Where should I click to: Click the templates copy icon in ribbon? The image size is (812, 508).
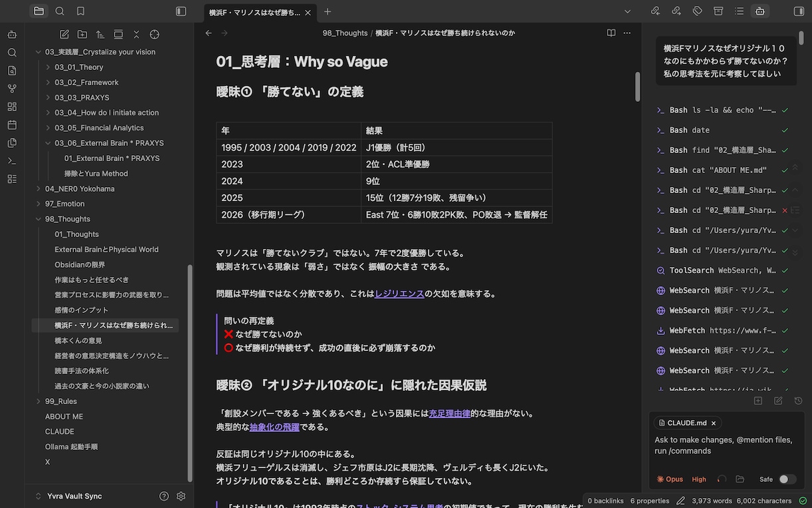point(12,142)
